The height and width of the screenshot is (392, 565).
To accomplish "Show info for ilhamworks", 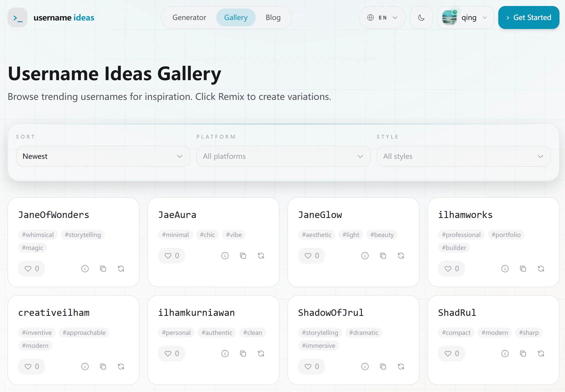I will [x=505, y=269].
